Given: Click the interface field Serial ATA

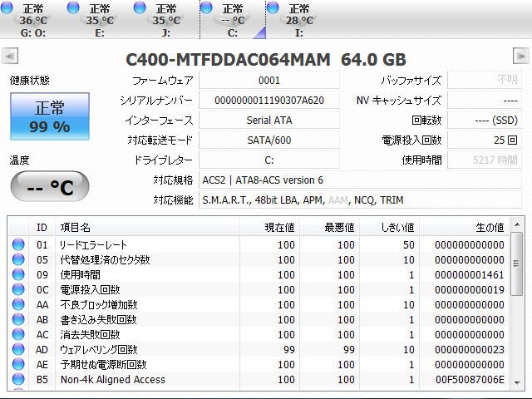Looking at the screenshot, I should 269,120.
